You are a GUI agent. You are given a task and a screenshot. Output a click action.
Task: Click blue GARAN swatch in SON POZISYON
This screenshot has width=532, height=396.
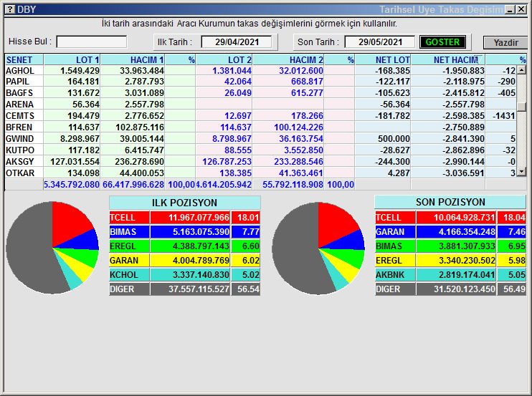[x=394, y=232]
